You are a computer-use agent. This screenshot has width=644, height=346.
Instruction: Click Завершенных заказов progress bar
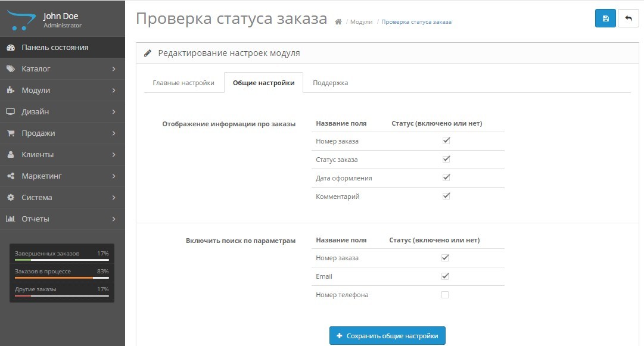click(61, 260)
